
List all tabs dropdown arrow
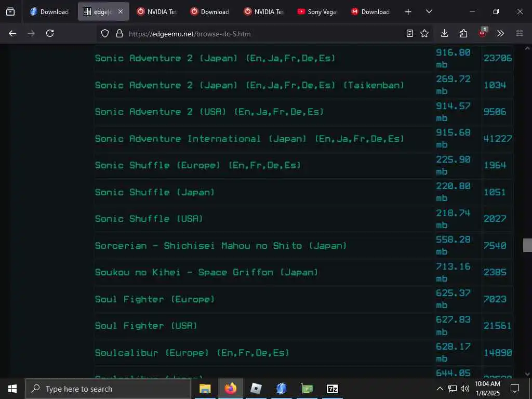(429, 11)
